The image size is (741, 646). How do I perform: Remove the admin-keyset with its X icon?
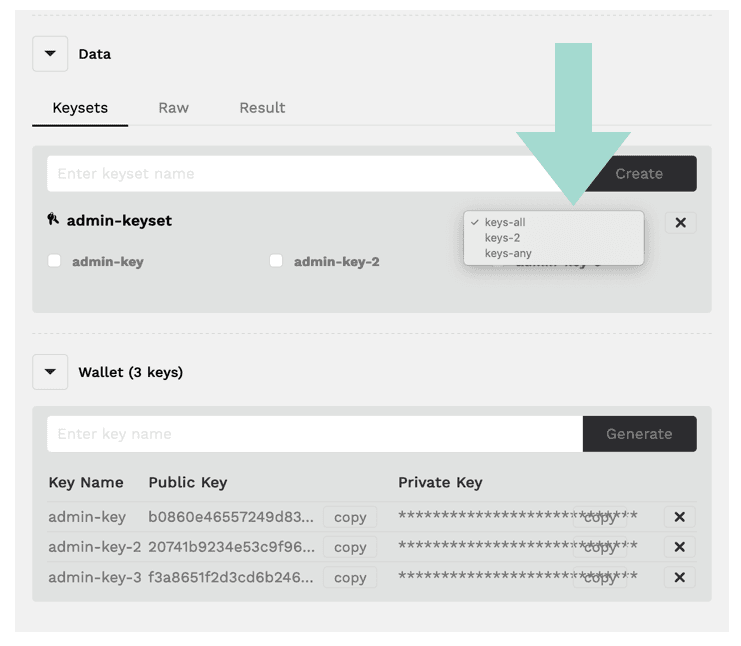[680, 223]
